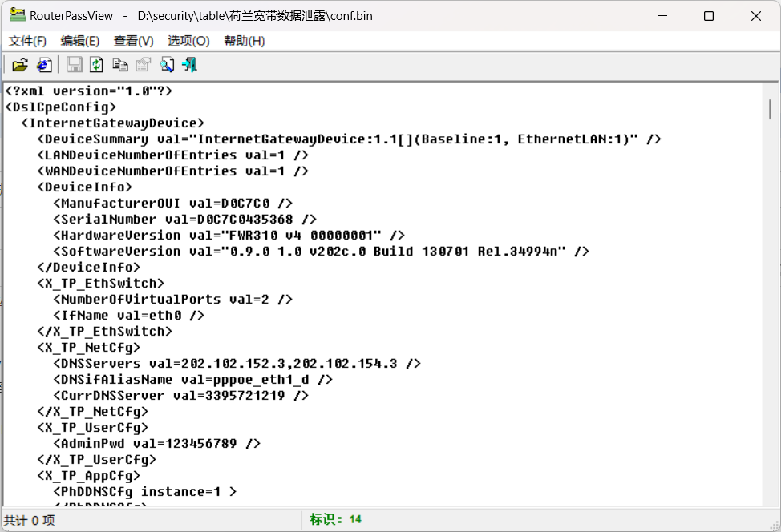Open a router file with the folder icon

[x=20, y=65]
